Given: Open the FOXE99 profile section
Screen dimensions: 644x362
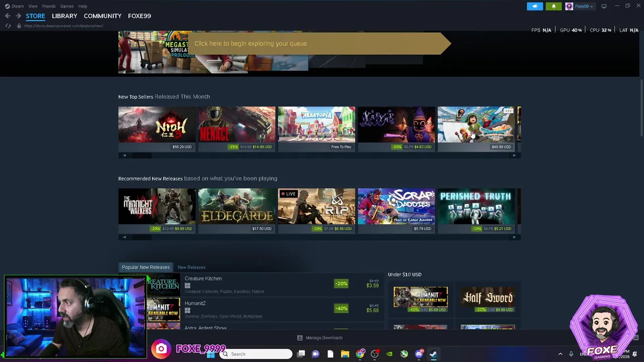Looking at the screenshot, I should tap(139, 16).
